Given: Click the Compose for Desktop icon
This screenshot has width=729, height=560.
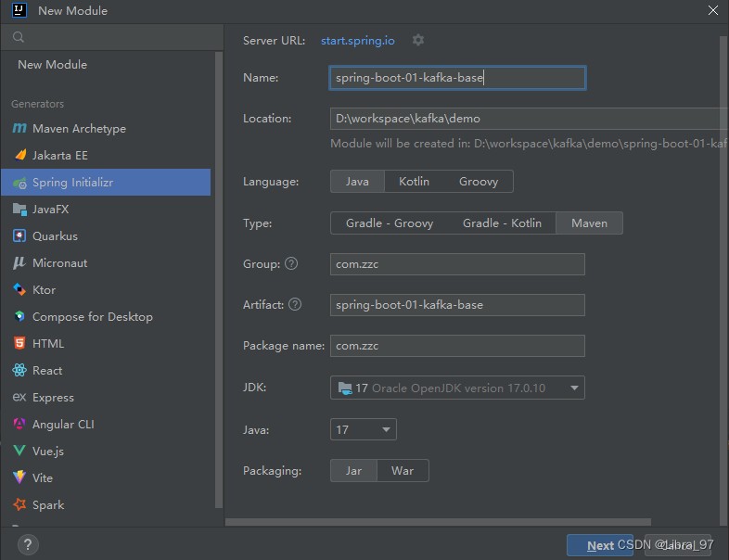Looking at the screenshot, I should (19, 316).
